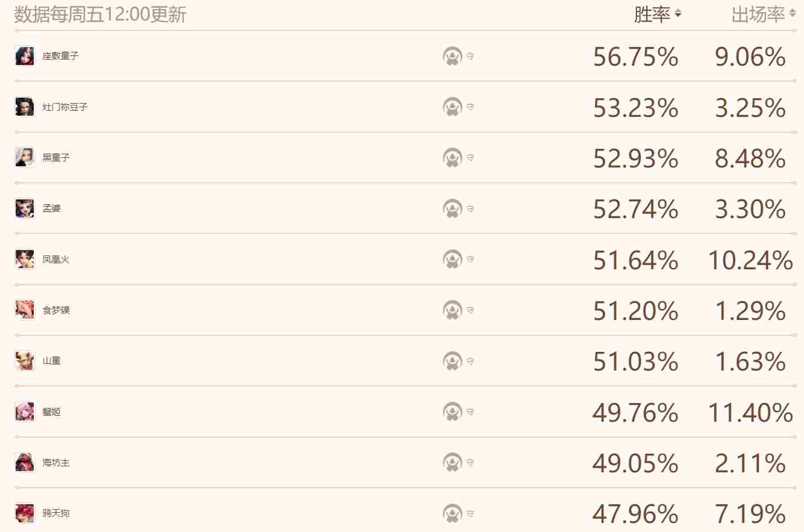Click the 凤凰火 name text
Screen dimensions: 804x532
tap(56, 260)
